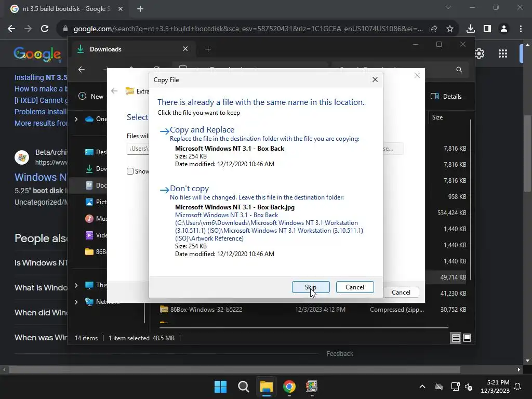Open the notifications bell
The height and width of the screenshot is (399, 532).
[x=518, y=387]
